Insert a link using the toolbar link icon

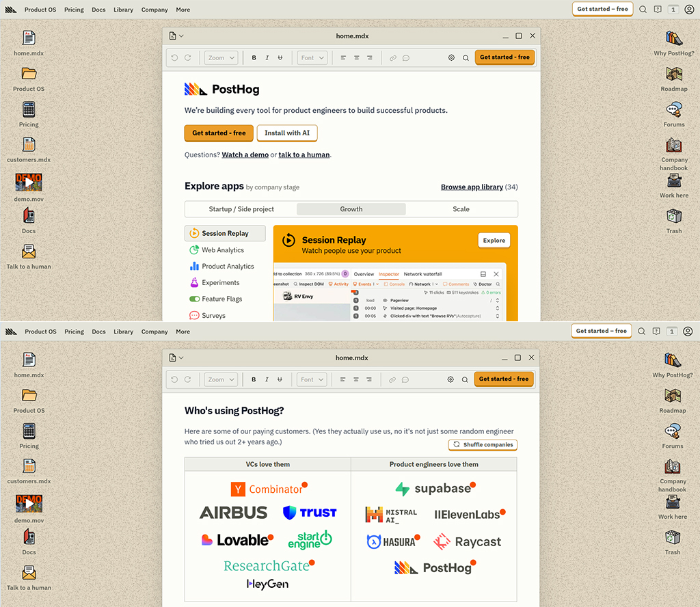[x=392, y=57]
